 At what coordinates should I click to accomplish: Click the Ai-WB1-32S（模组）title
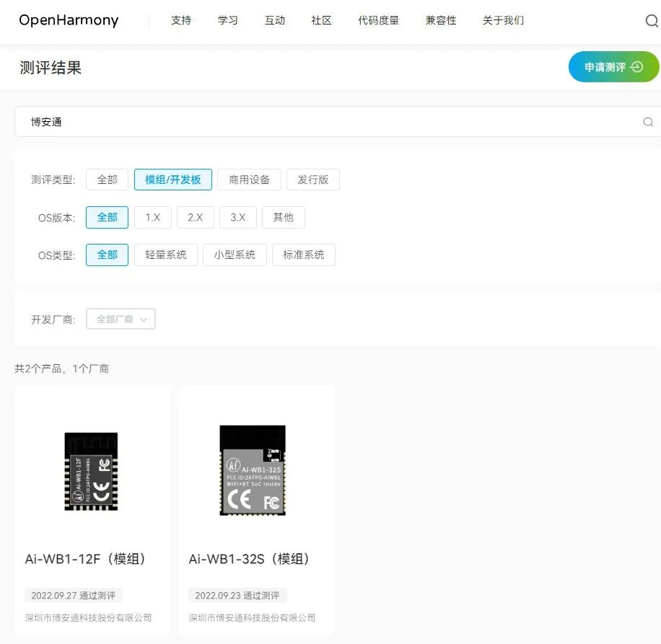point(250,559)
